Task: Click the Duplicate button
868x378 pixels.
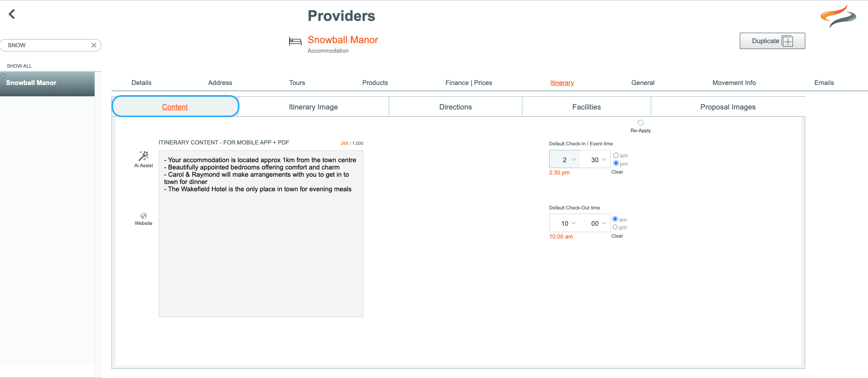Action: [x=772, y=41]
